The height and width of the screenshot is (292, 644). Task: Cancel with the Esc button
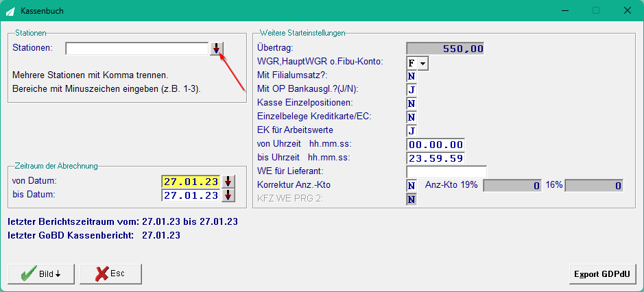(x=110, y=274)
